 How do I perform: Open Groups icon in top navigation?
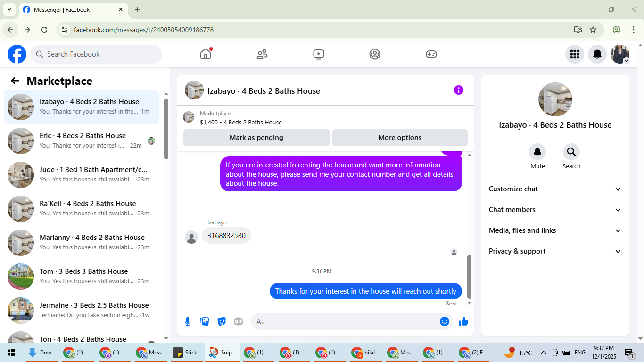point(375,54)
